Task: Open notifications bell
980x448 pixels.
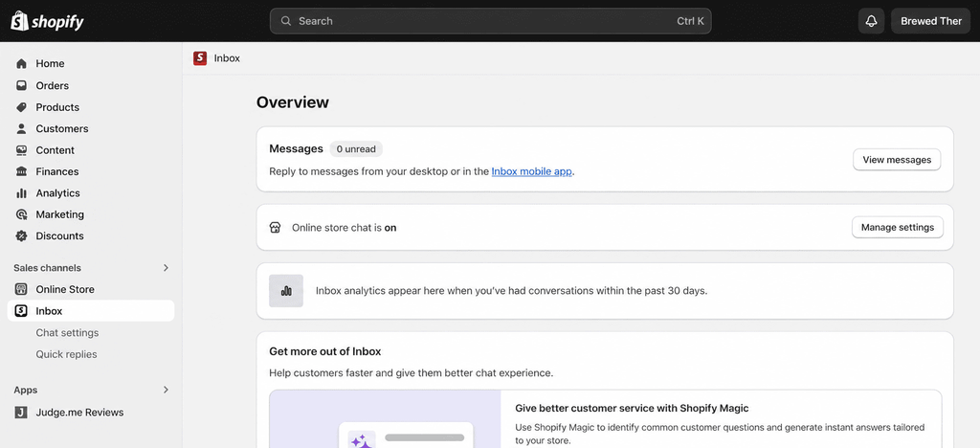Action: pos(871,21)
